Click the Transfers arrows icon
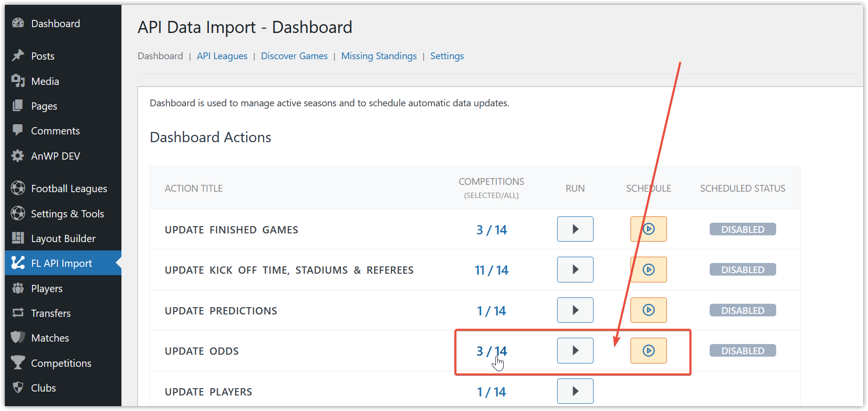Viewport: 868px width, 411px height. (x=18, y=312)
